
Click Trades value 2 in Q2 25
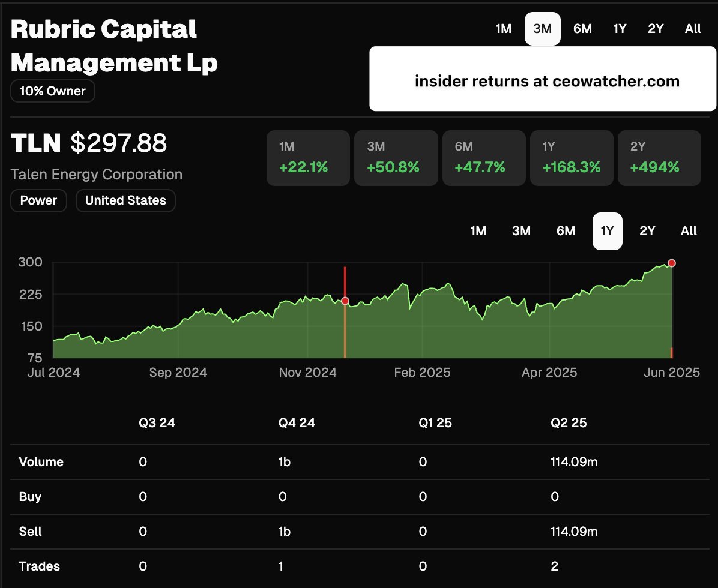pyautogui.click(x=555, y=566)
